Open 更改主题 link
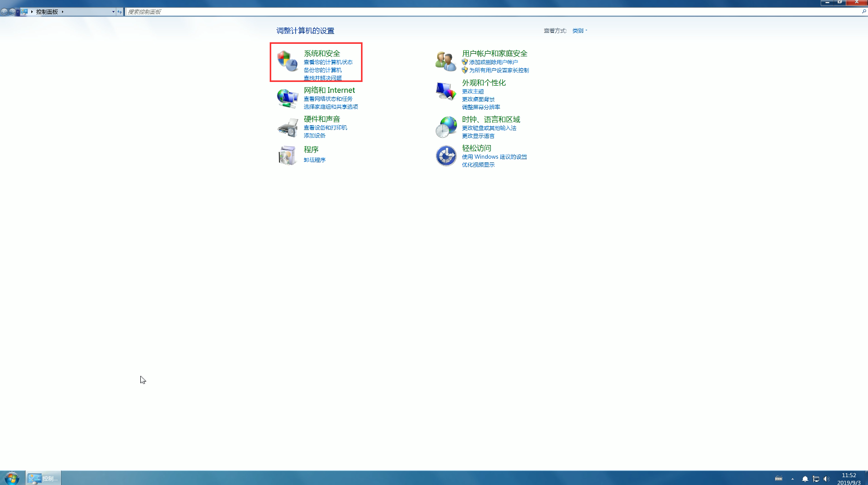The width and height of the screenshot is (868, 485). click(473, 91)
